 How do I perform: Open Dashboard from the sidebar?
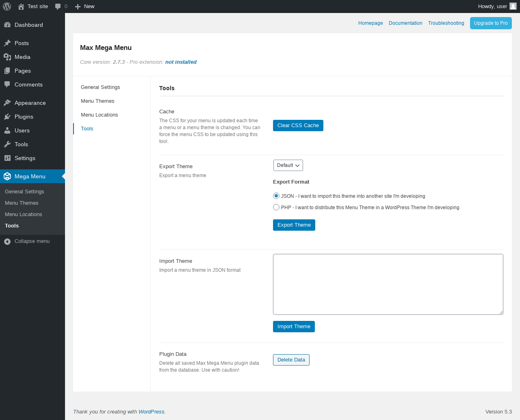(x=29, y=25)
